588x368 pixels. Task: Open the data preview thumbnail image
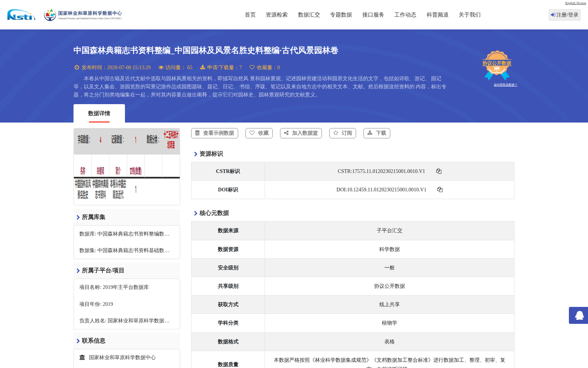(x=127, y=166)
